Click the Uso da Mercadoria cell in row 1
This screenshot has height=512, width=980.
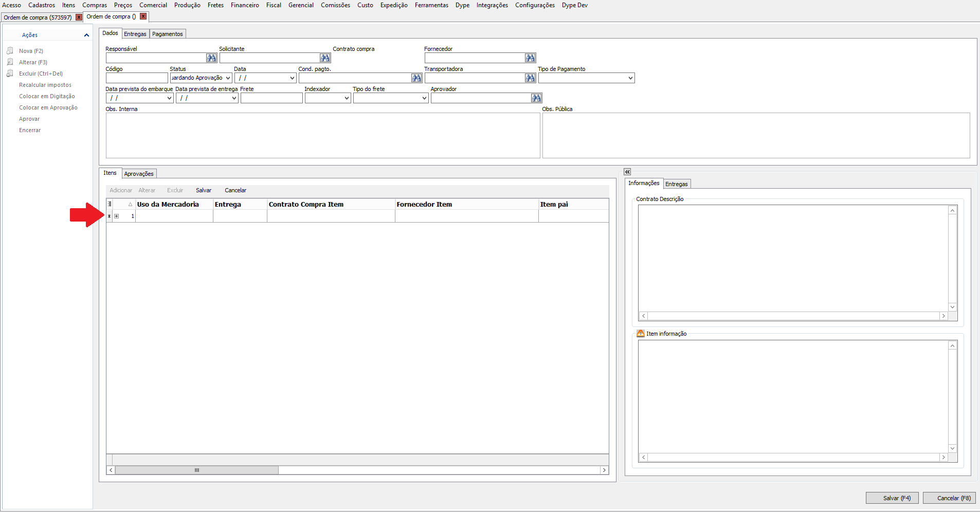pyautogui.click(x=174, y=216)
